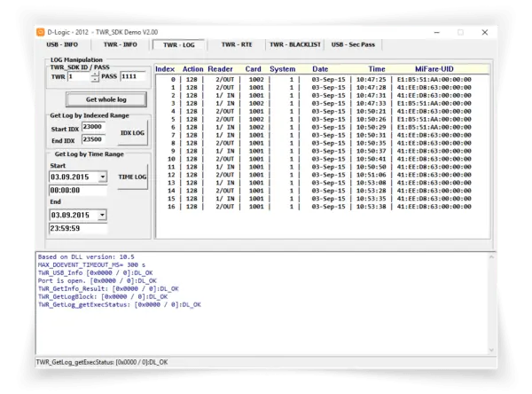
Task: Select log row with time 10:47:31
Action: pyautogui.click(x=321, y=96)
